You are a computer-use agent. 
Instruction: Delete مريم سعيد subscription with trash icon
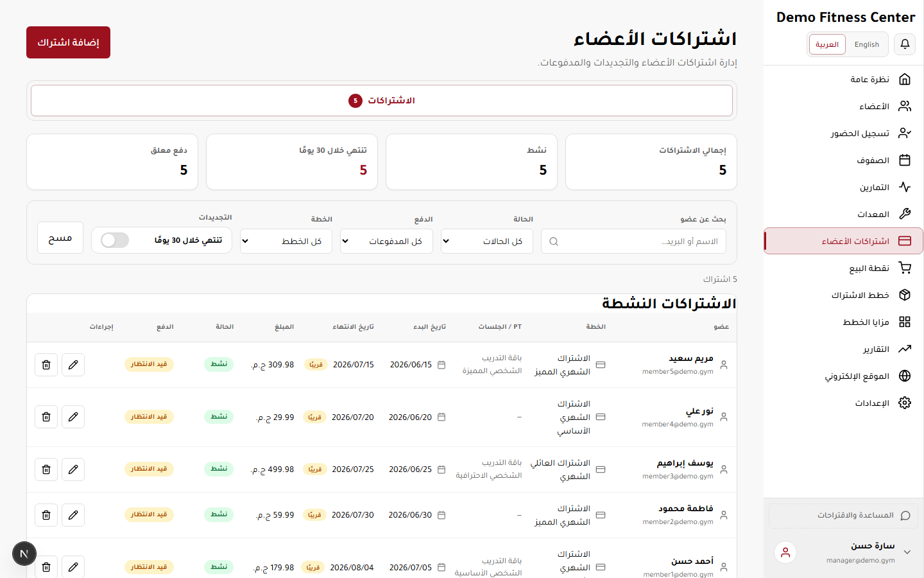click(46, 365)
